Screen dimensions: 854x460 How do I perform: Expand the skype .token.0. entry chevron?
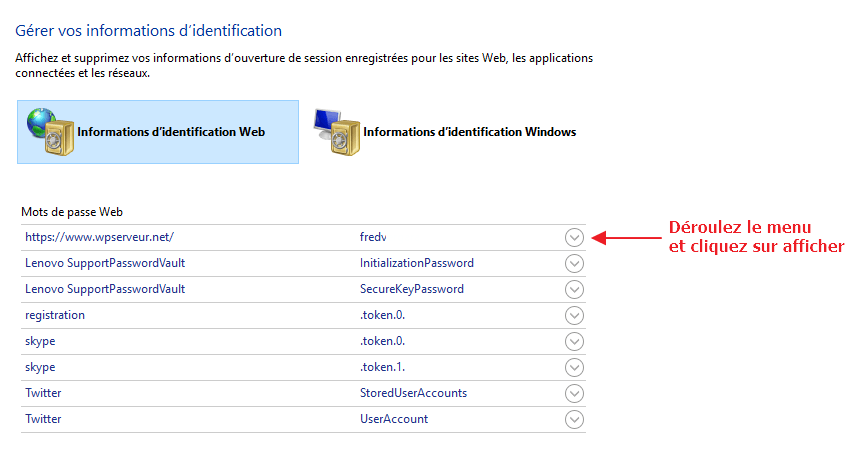574,342
